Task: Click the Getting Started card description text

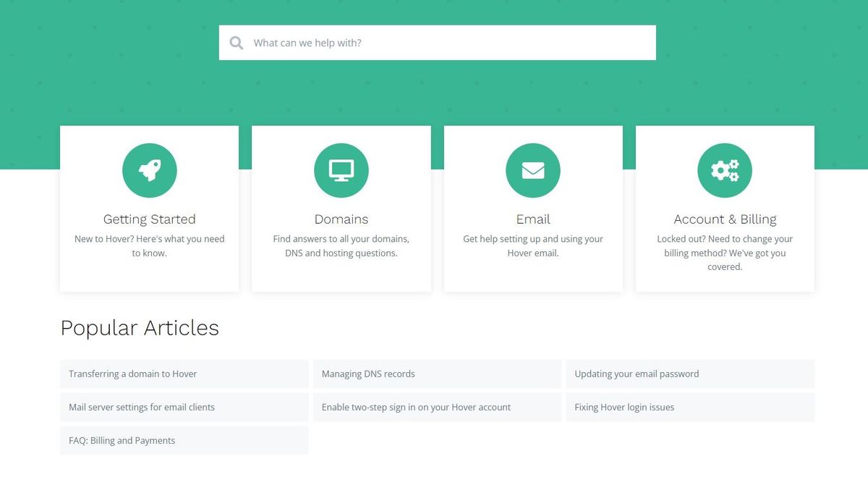Action: (149, 246)
